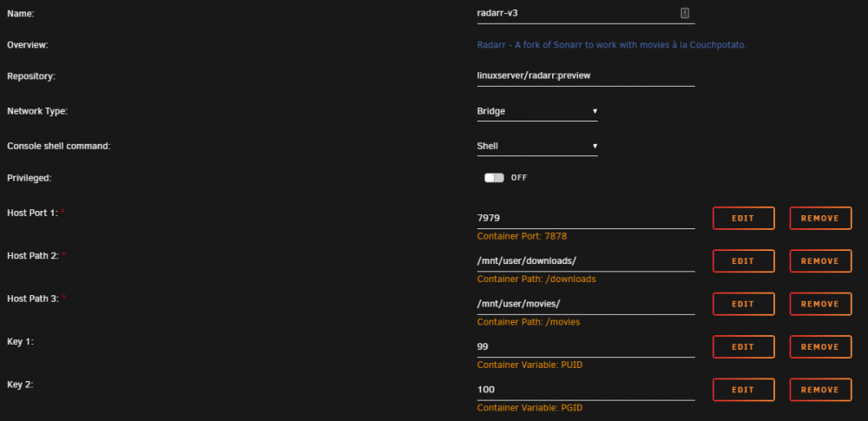This screenshot has height=421, width=868.
Task: Remove the Host Path 2 mapping
Action: coord(820,261)
